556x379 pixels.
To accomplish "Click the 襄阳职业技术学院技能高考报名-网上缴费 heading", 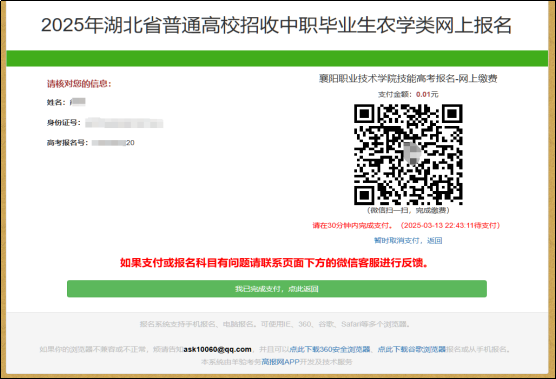I will (408, 78).
